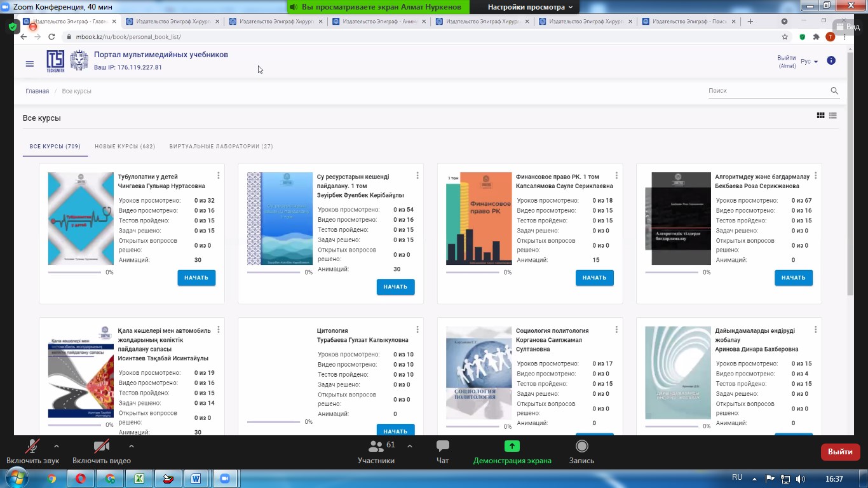The image size is (868, 488).
Task: Open the info icon in header
Action: 831,61
